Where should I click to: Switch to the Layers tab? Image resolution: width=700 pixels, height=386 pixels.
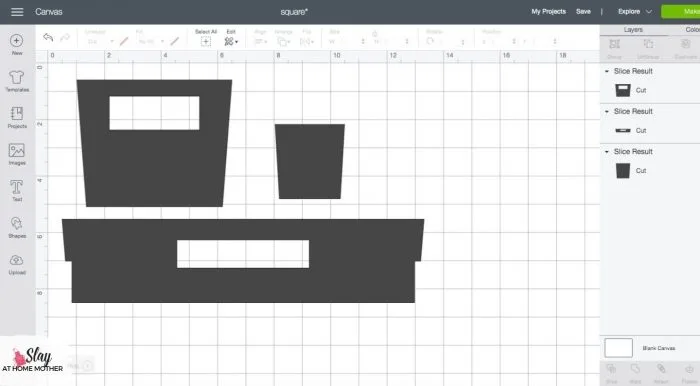633,29
